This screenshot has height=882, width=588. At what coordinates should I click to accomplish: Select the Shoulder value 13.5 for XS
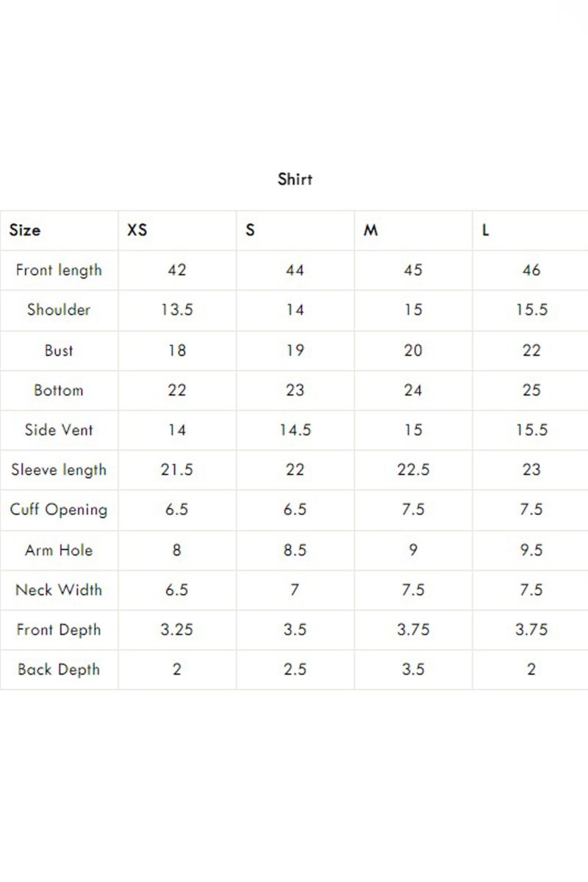(x=177, y=309)
